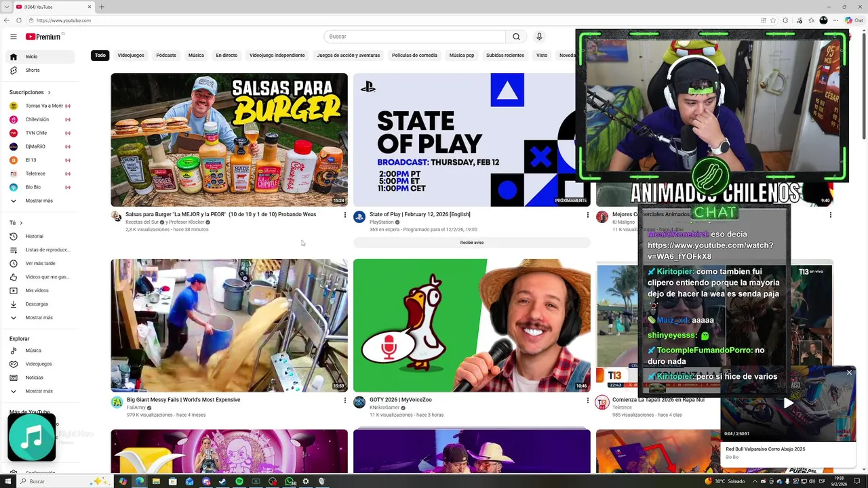This screenshot has width=868, height=488.
Task: Open Steam from the taskbar
Action: click(222, 481)
